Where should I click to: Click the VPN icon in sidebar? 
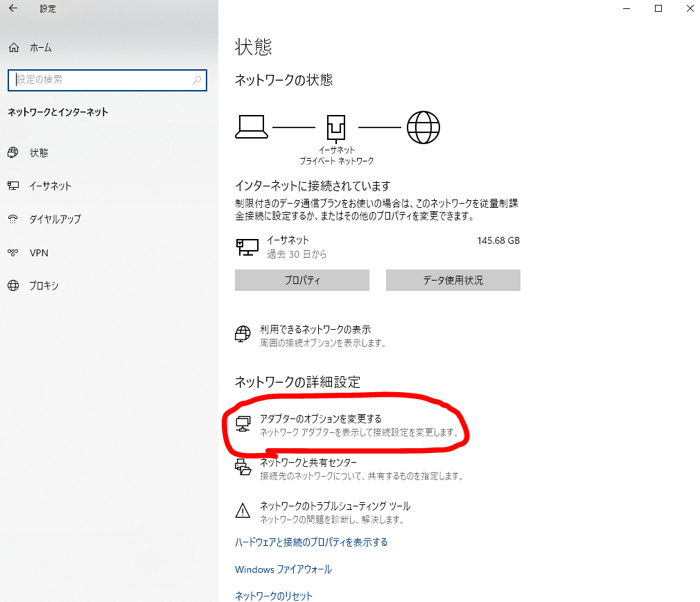click(13, 253)
